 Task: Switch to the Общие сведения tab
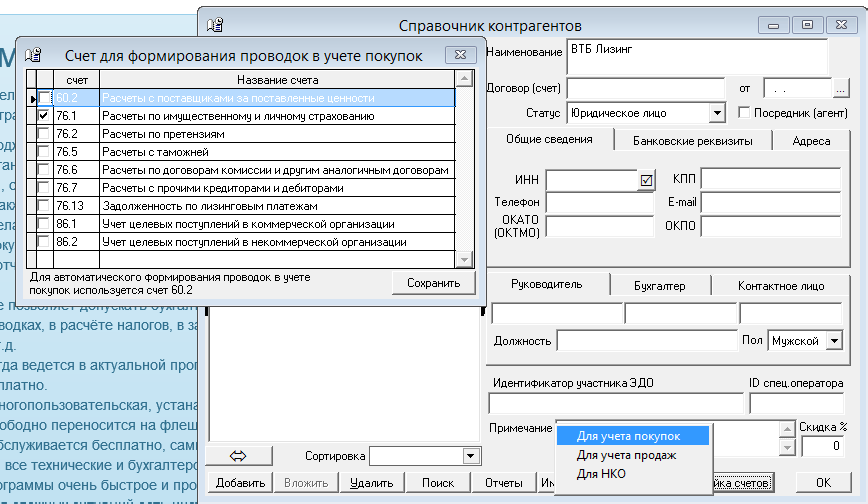pos(549,139)
